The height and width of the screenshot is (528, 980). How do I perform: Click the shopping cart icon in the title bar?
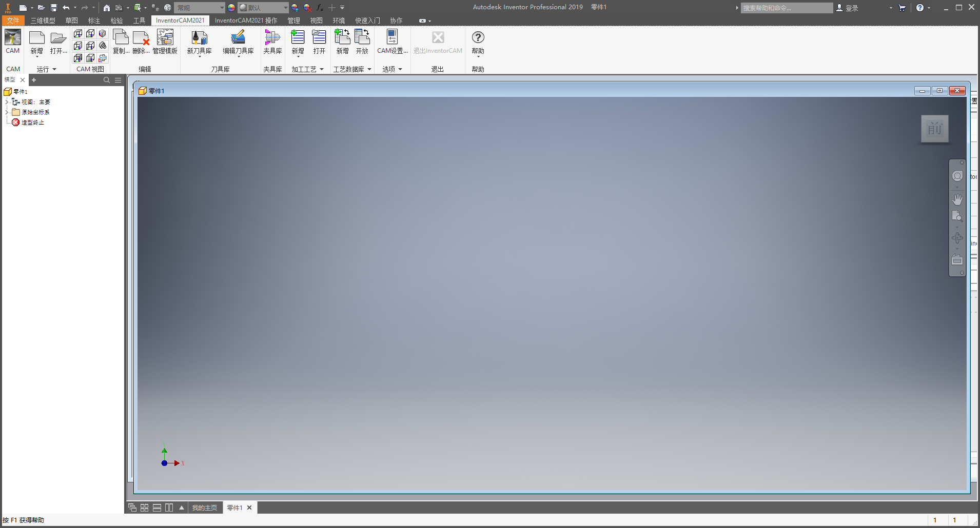[x=902, y=8]
